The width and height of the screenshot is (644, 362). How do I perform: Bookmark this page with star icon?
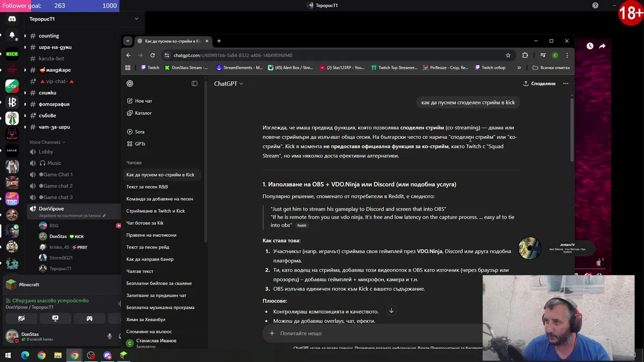(508, 55)
